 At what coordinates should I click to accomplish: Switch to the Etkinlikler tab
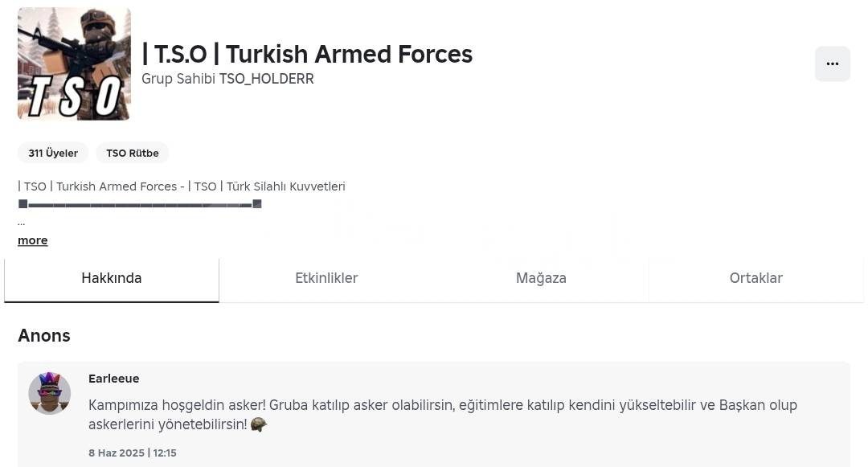click(x=326, y=278)
